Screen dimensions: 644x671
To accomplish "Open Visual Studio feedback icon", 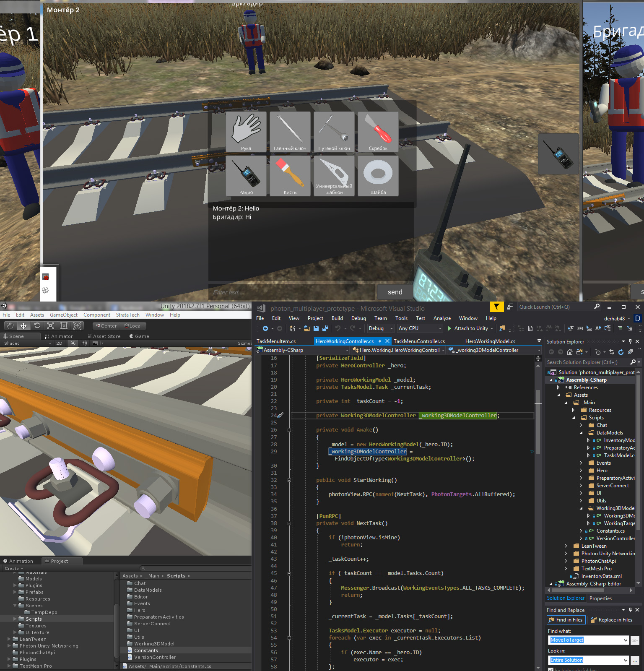I will point(510,307).
